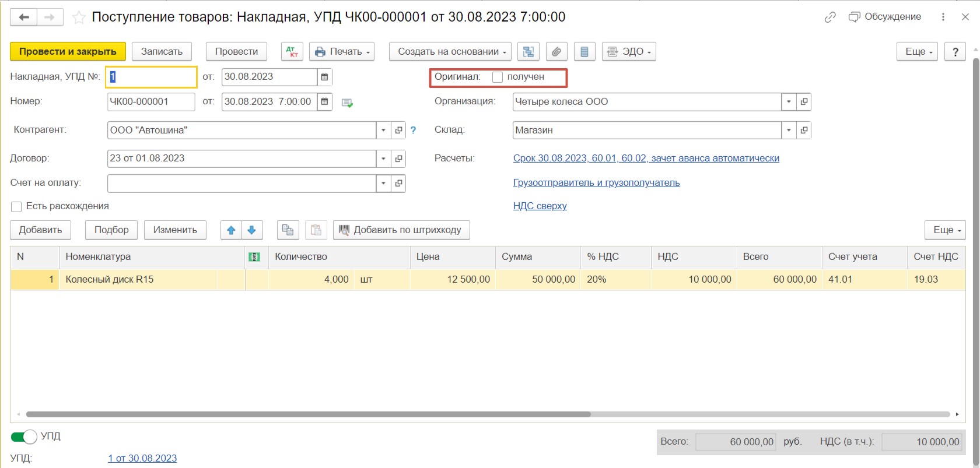Click the Дт/Кт postings icon

(x=292, y=52)
